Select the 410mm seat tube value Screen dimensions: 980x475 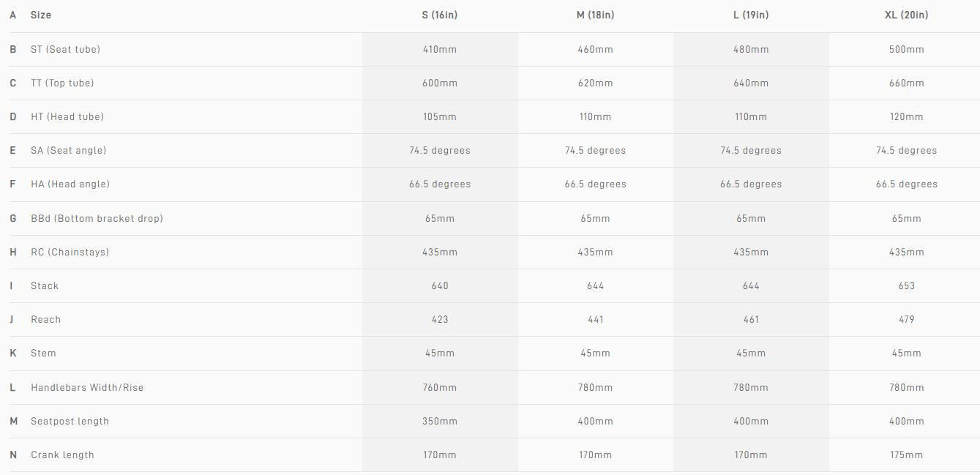coord(440,50)
